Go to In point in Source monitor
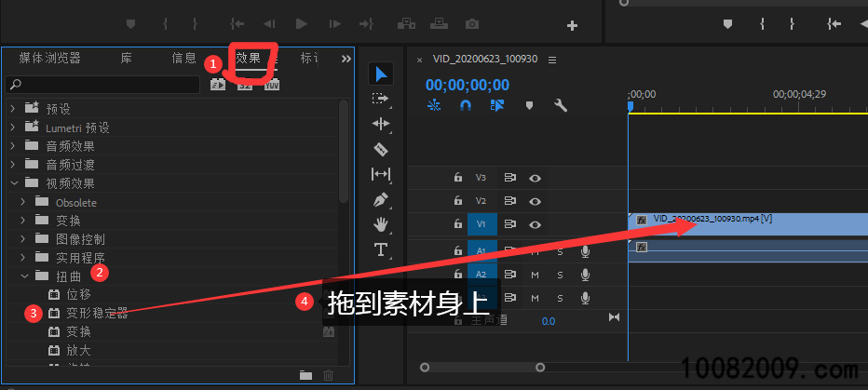 pyautogui.click(x=237, y=24)
